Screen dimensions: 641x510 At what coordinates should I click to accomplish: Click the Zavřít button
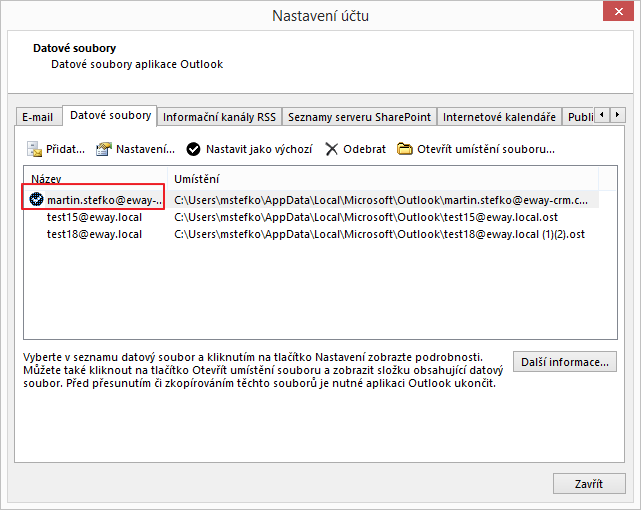click(x=589, y=484)
